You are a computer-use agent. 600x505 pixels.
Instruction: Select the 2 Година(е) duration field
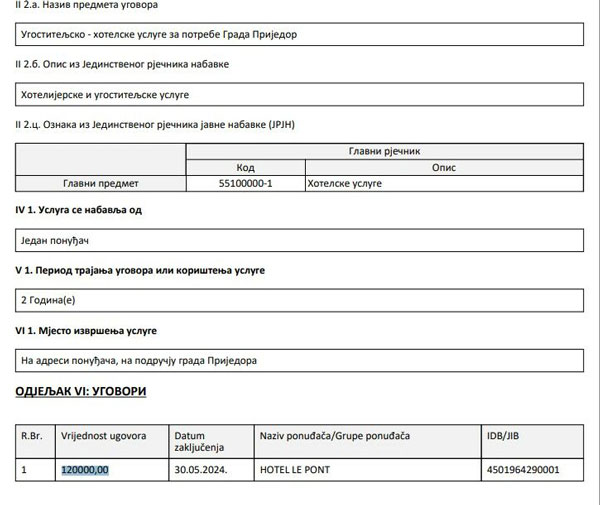(x=48, y=300)
